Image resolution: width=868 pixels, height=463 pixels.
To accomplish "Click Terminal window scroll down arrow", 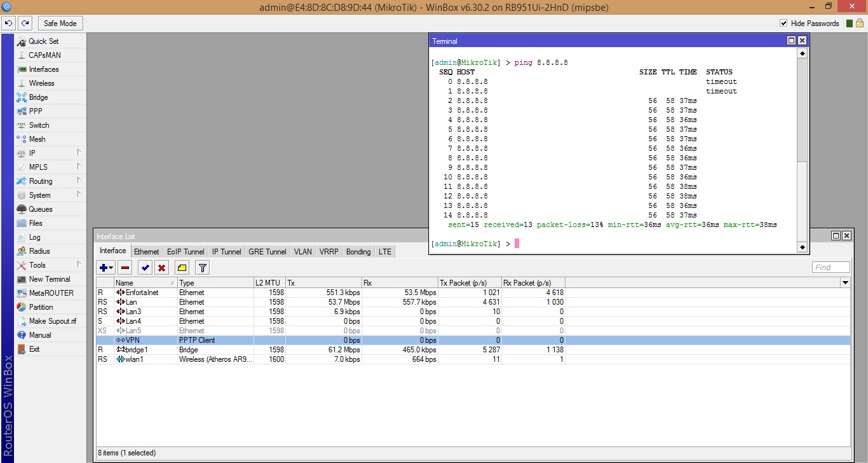I will (x=802, y=247).
